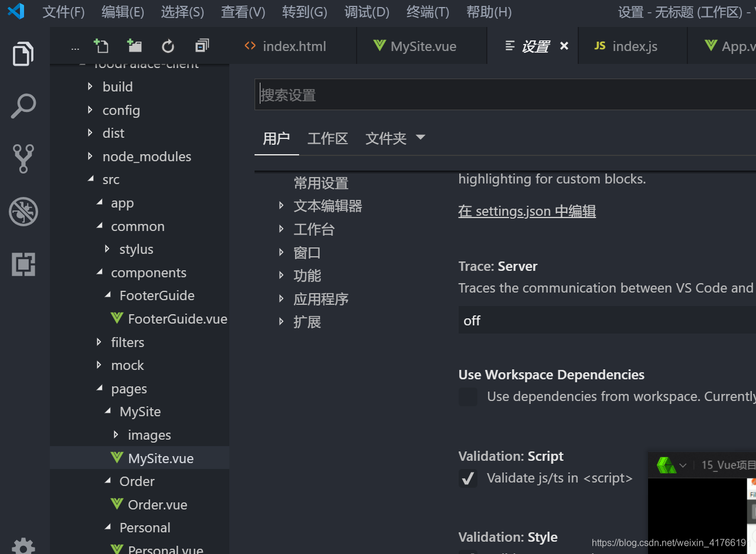Open the Extensions view in activity bar
The height and width of the screenshot is (554, 756).
click(23, 264)
